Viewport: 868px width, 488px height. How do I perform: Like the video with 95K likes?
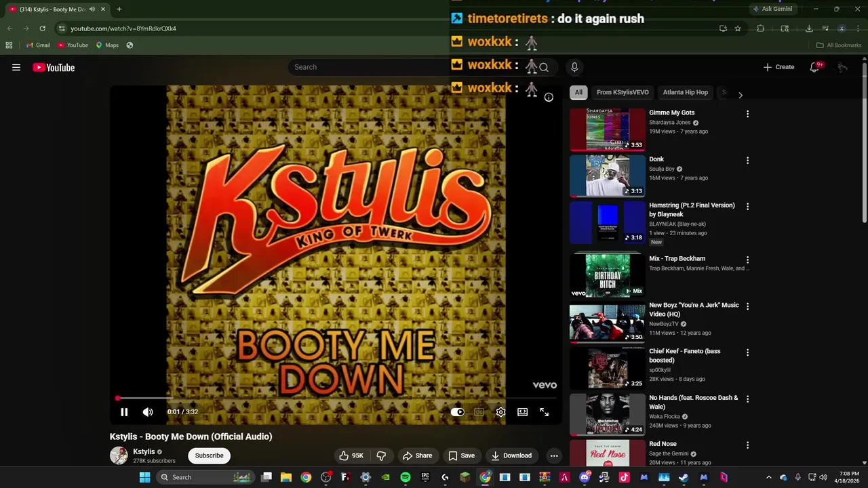tap(351, 455)
